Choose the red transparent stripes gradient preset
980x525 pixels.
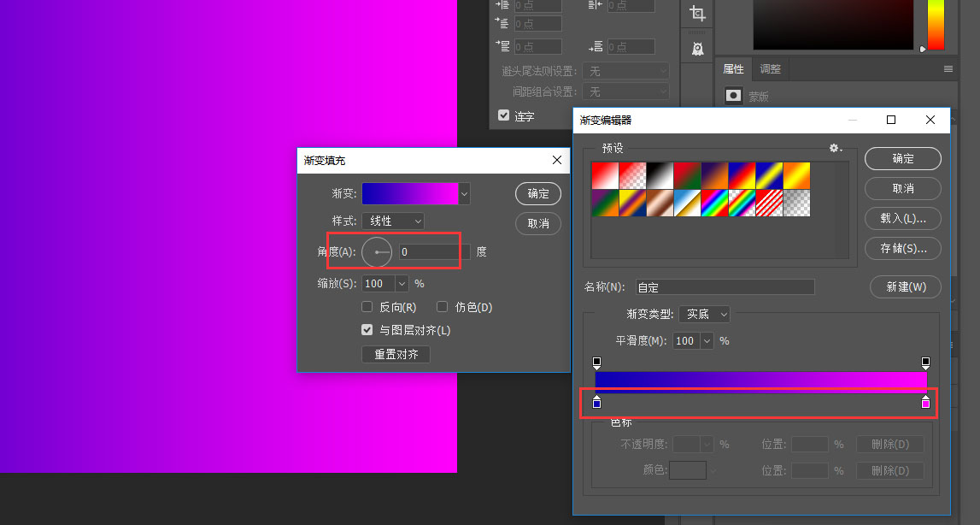[x=769, y=203]
